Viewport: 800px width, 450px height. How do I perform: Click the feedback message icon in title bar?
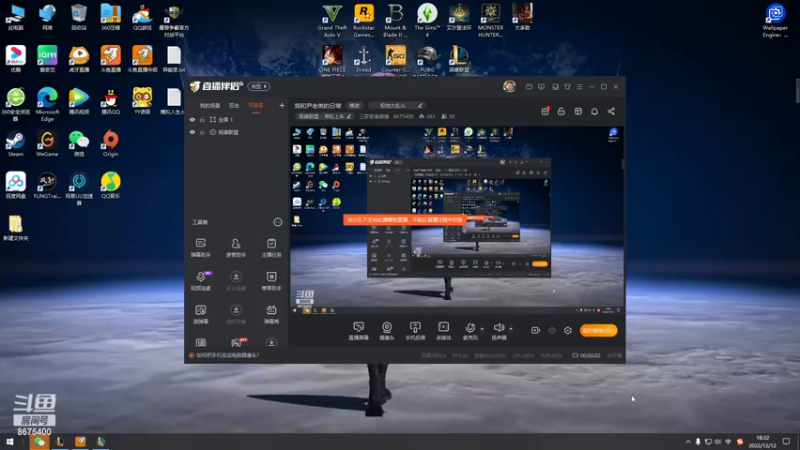[541, 87]
